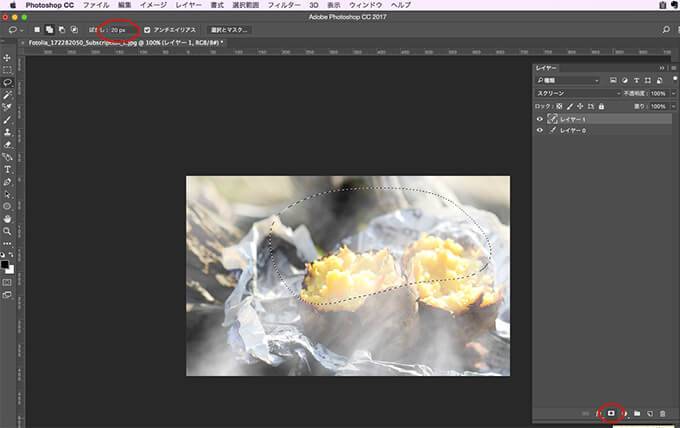Viewport: 680px width, 428px height.
Task: Select the Brush tool
Action: [x=7, y=120]
